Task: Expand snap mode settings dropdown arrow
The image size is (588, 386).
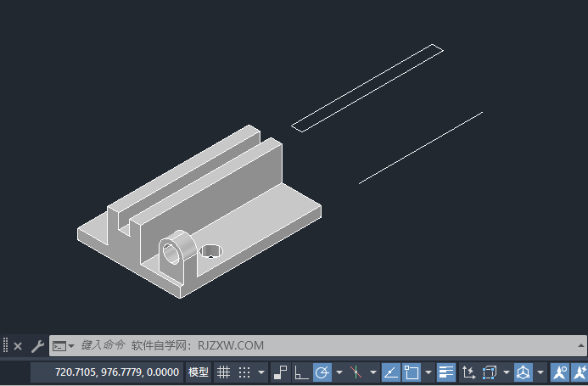Action: (260, 372)
